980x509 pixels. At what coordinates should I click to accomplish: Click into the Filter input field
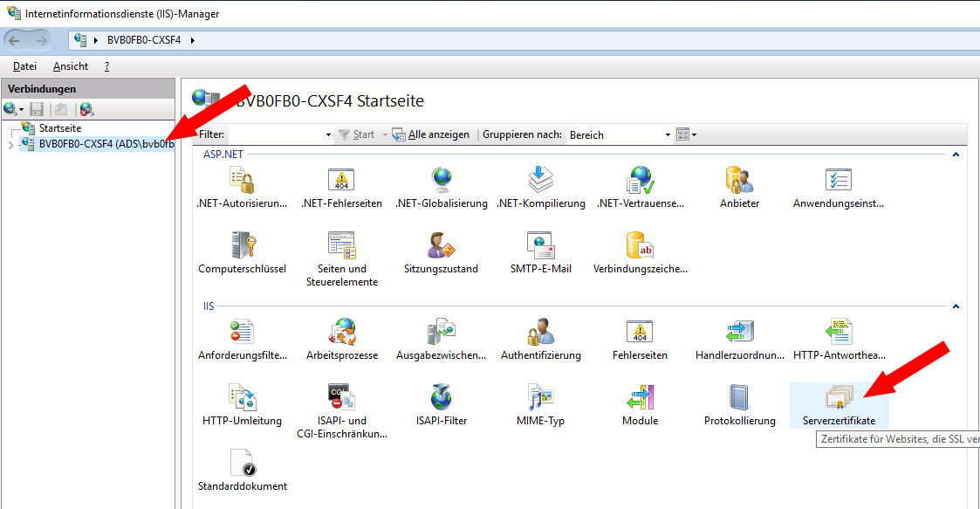tap(275, 134)
